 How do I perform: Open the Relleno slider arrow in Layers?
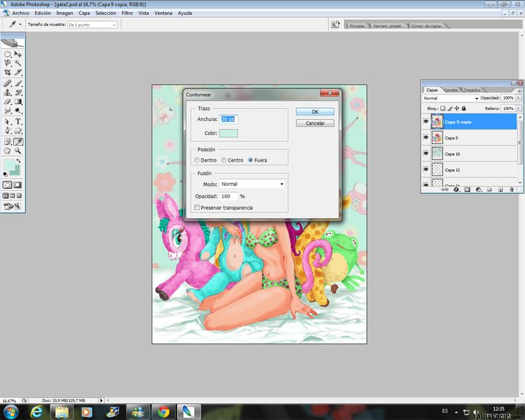(x=518, y=109)
